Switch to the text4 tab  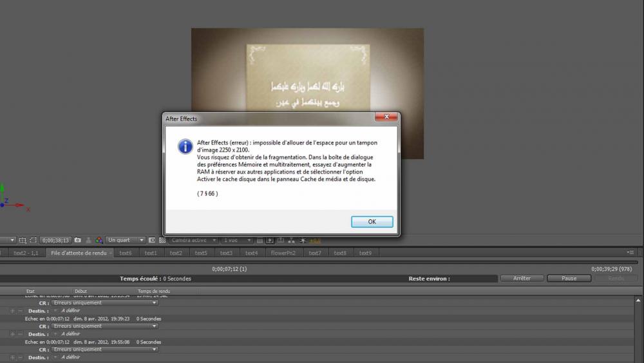click(x=251, y=253)
